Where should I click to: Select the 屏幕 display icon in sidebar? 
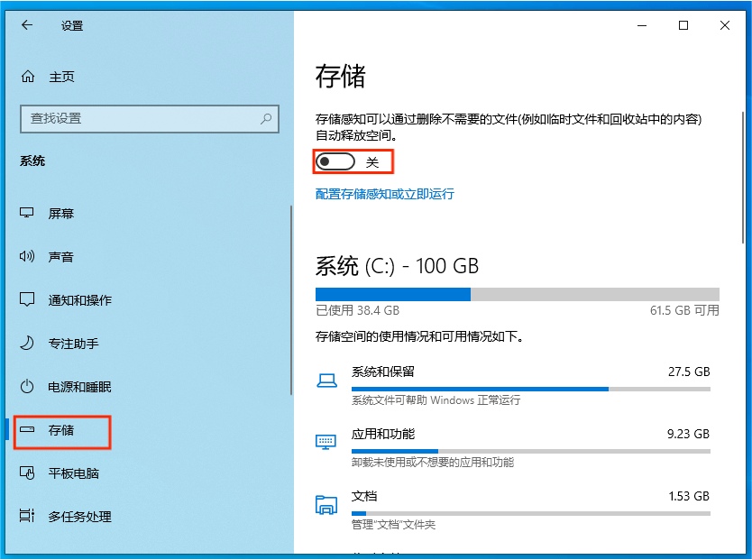[28, 213]
